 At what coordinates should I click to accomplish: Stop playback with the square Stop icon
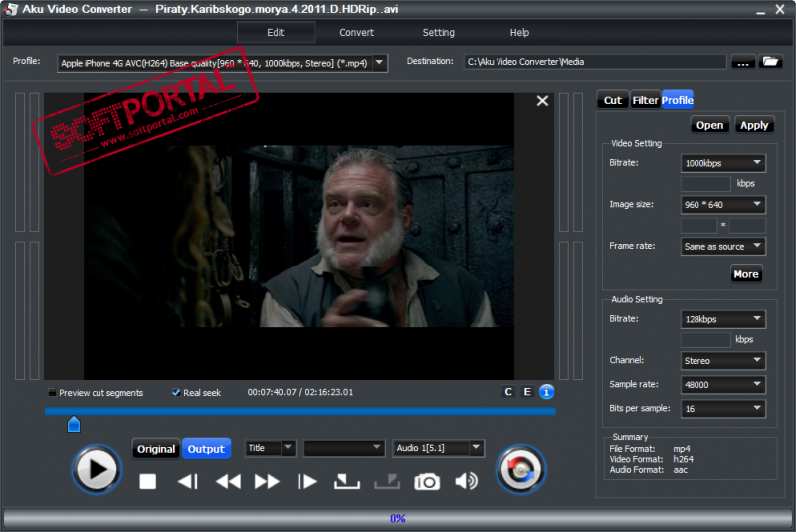[147, 481]
